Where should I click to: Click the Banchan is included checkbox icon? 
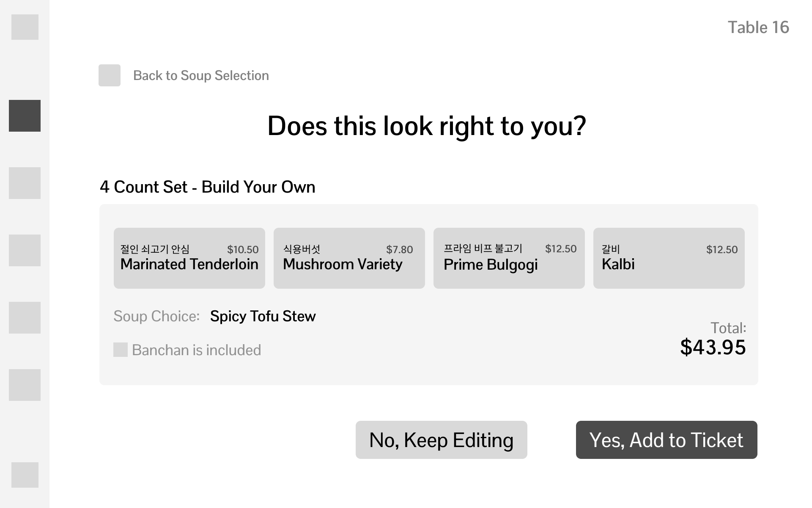click(x=121, y=350)
